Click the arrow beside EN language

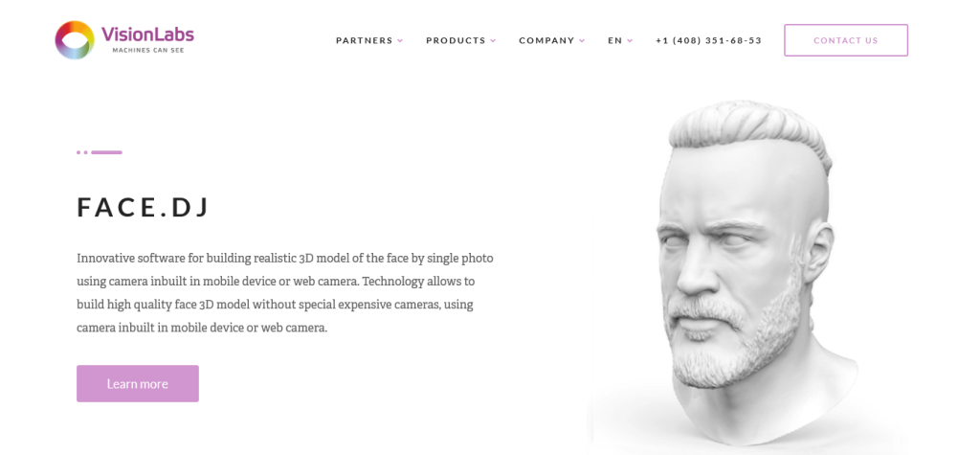[630, 40]
